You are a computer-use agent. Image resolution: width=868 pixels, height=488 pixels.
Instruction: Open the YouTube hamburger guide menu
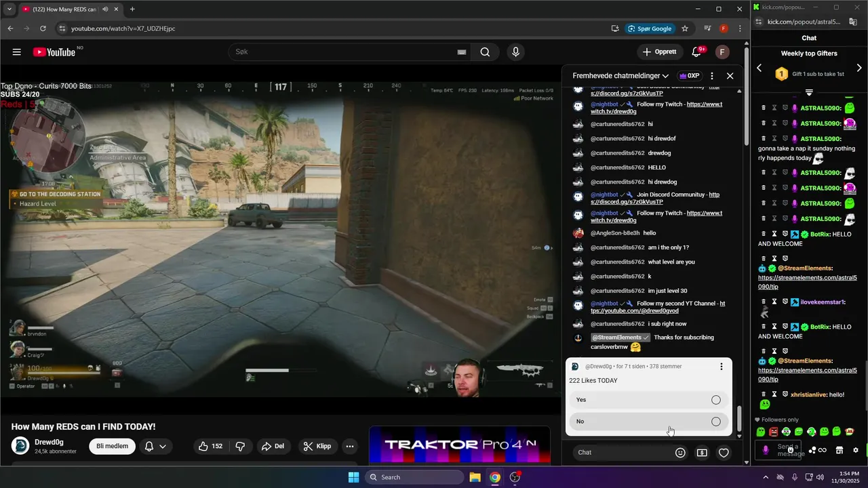(x=17, y=52)
